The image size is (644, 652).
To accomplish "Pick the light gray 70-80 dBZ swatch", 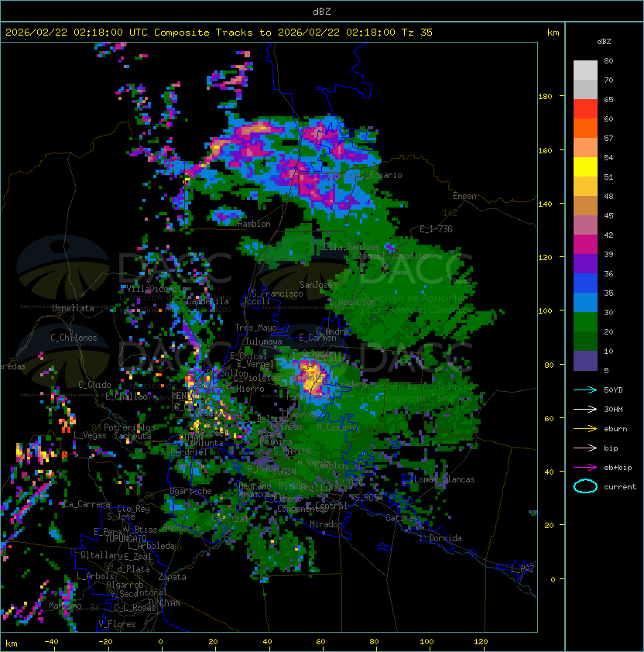I will pos(585,70).
